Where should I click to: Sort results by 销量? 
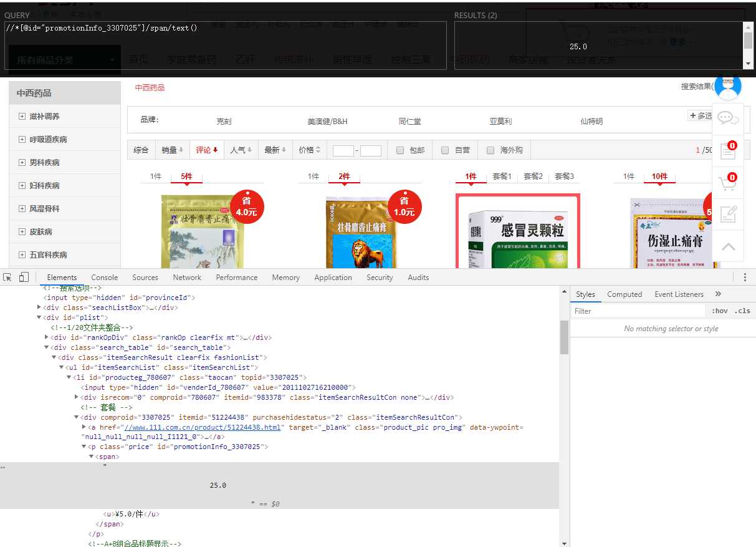pos(172,150)
